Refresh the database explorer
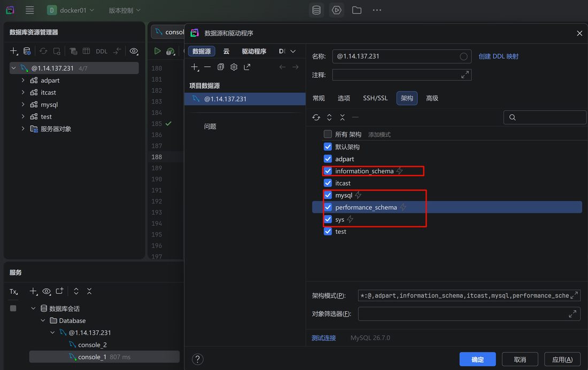This screenshot has width=588, height=370. pyautogui.click(x=43, y=51)
